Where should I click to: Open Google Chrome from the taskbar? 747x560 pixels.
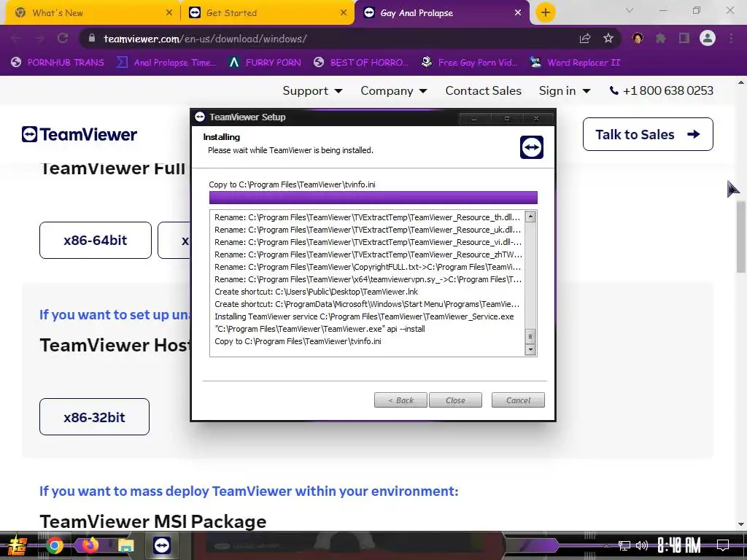coord(54,545)
